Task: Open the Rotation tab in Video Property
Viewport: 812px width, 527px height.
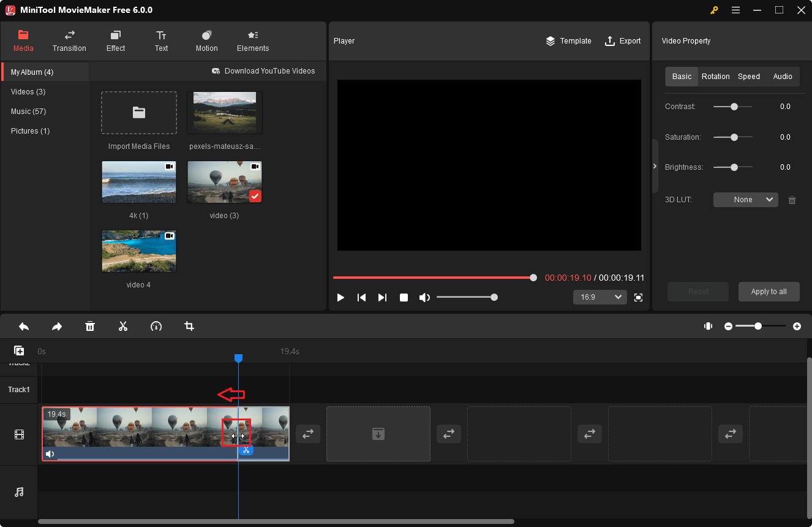Action: click(x=715, y=76)
